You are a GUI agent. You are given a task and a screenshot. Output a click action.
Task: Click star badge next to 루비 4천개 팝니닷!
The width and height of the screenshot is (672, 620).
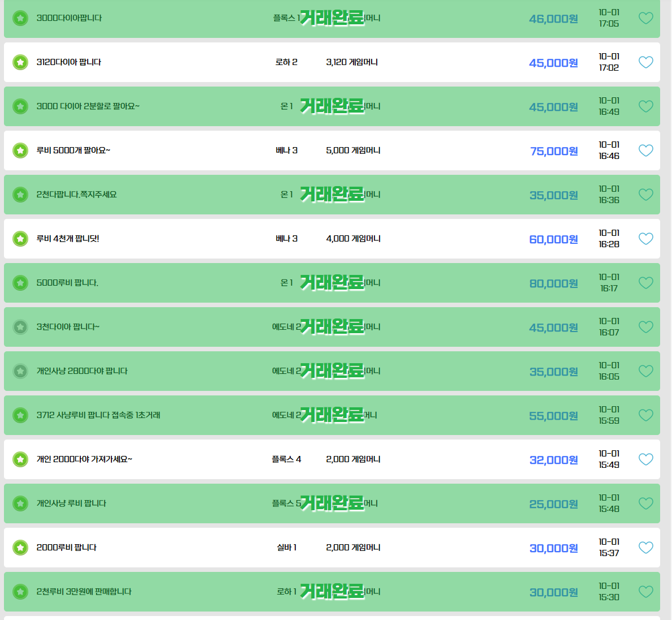click(x=20, y=239)
